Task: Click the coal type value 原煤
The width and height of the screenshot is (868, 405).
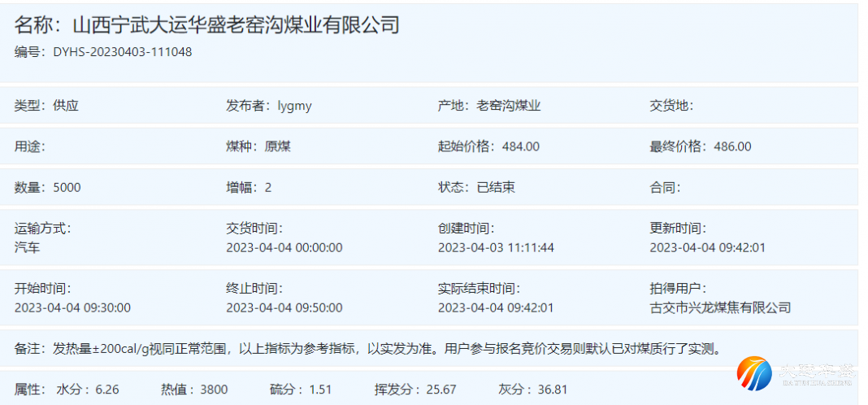Action: pyautogui.click(x=278, y=146)
